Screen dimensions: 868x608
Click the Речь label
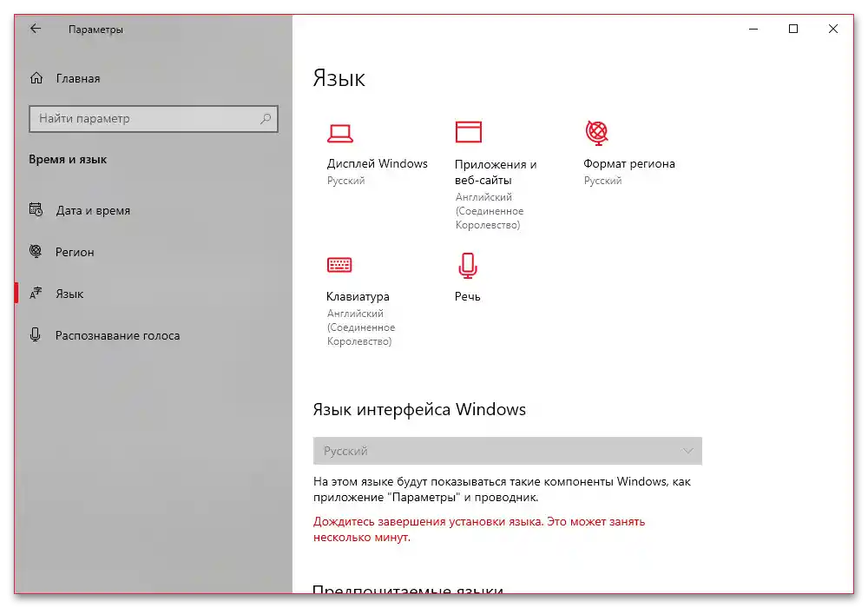point(468,297)
